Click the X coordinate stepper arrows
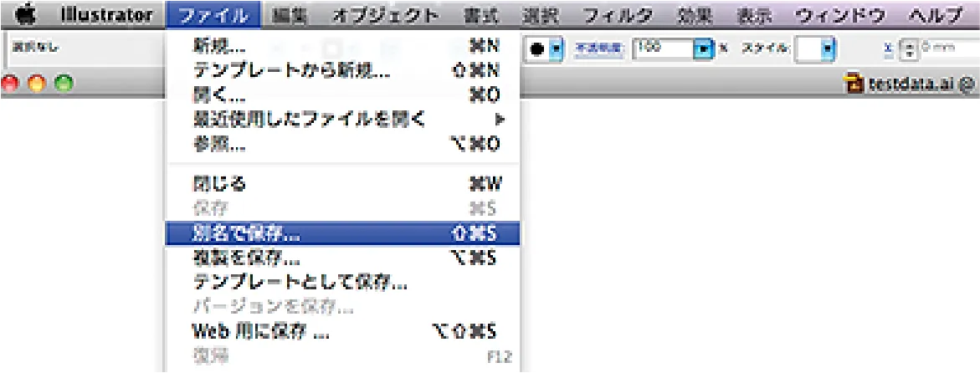The height and width of the screenshot is (373, 980). 909,50
